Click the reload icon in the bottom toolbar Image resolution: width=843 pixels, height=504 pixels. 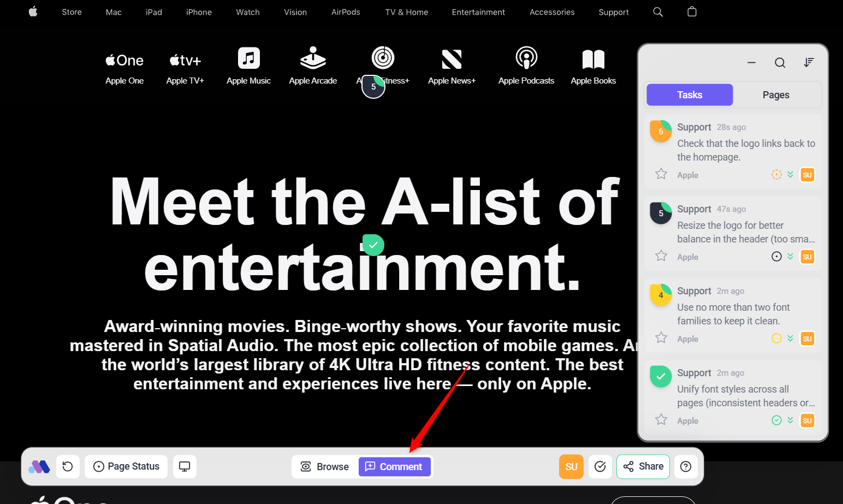(68, 467)
